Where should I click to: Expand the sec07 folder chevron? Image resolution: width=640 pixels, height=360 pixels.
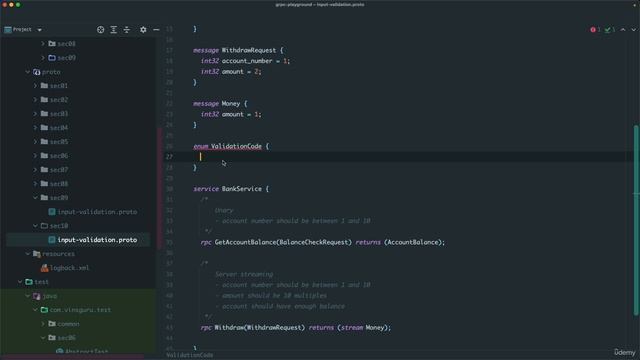tap(35, 169)
